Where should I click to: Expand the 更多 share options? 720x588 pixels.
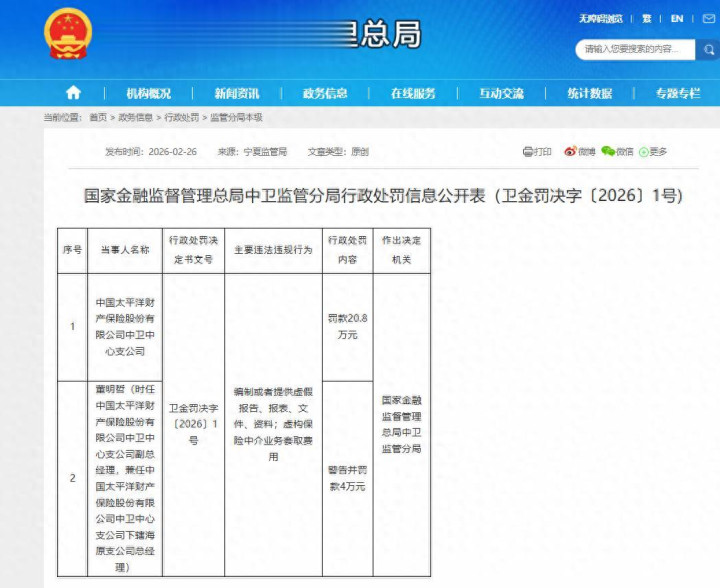[653, 152]
